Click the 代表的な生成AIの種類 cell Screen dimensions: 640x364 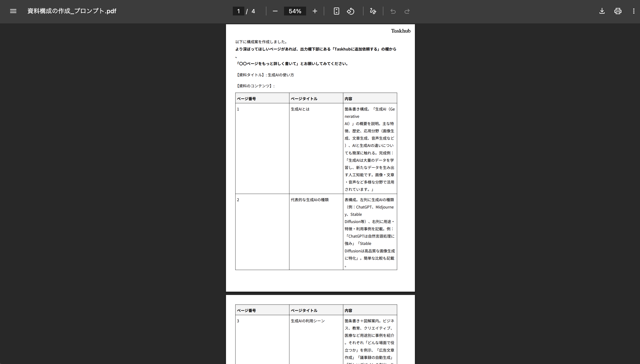pos(309,200)
